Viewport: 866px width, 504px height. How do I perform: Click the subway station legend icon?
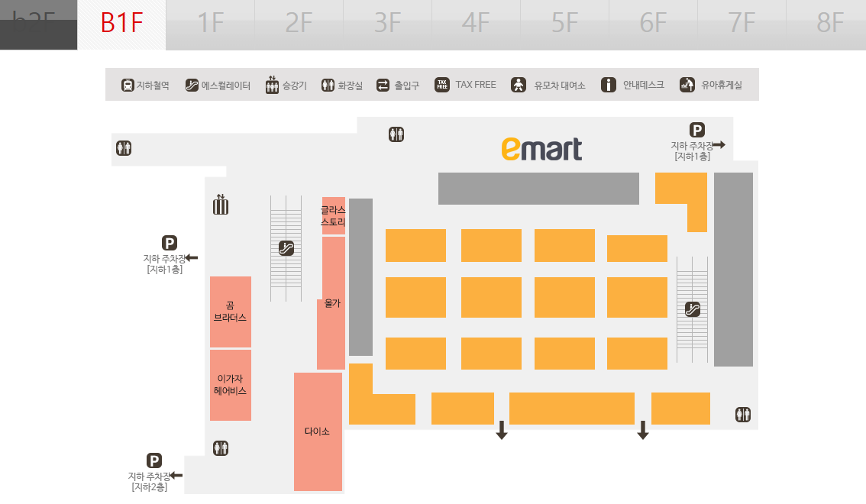128,85
